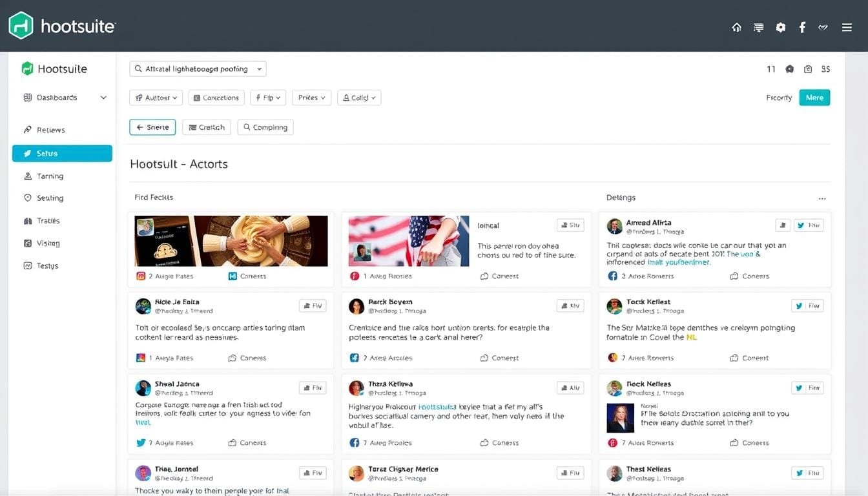
Task: Click the teal Mere button
Action: [x=814, y=98]
